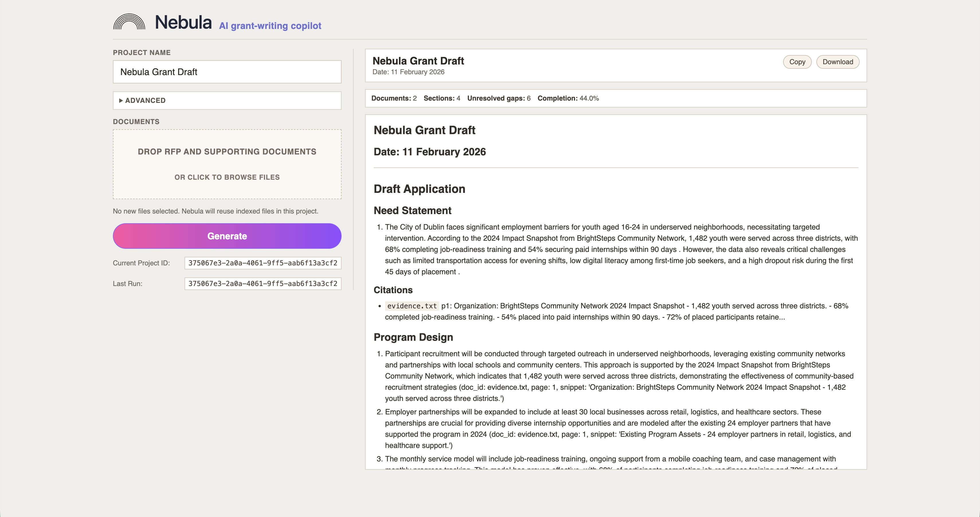Click the Generate button
Viewport: 980px width, 517px height.
pyautogui.click(x=227, y=236)
